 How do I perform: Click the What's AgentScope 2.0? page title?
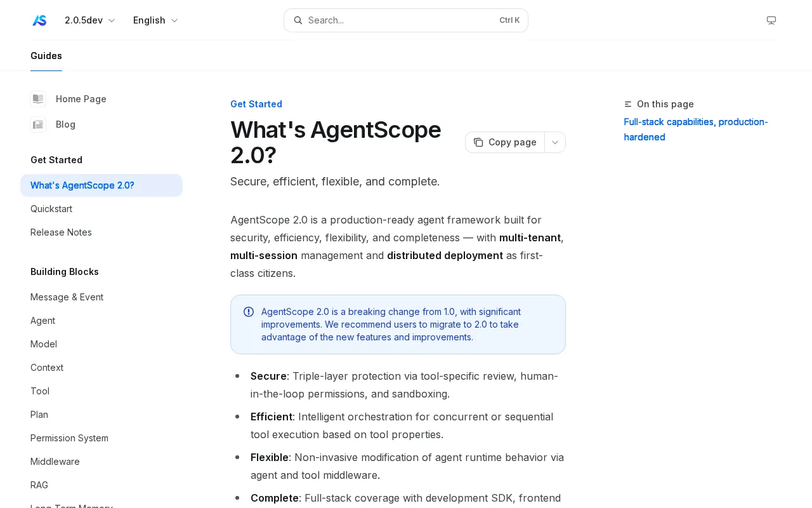point(336,142)
